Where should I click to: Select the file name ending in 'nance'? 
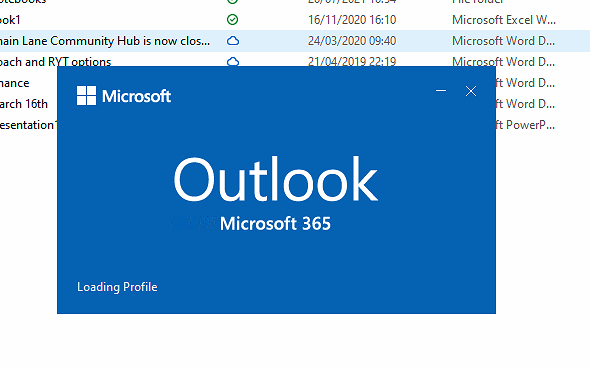[15, 83]
